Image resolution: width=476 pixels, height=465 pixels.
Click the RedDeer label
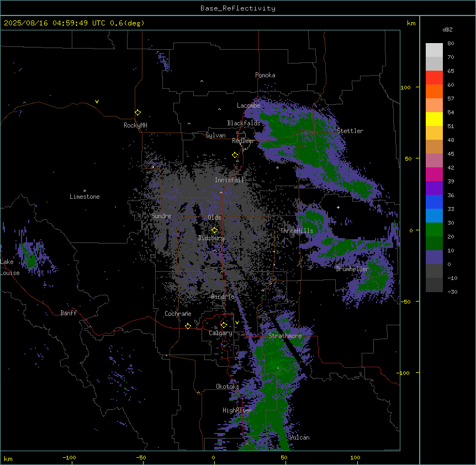(x=243, y=141)
